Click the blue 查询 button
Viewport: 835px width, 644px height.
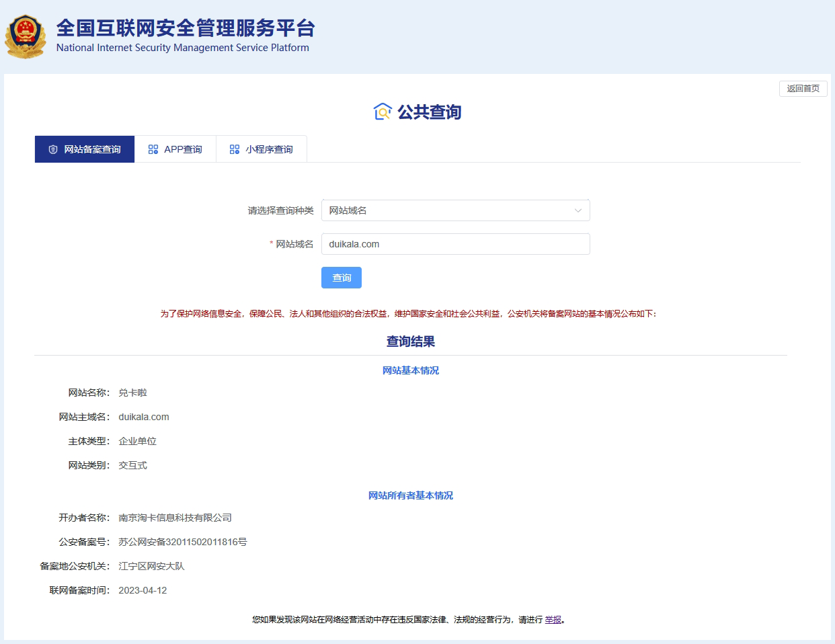tap(342, 278)
